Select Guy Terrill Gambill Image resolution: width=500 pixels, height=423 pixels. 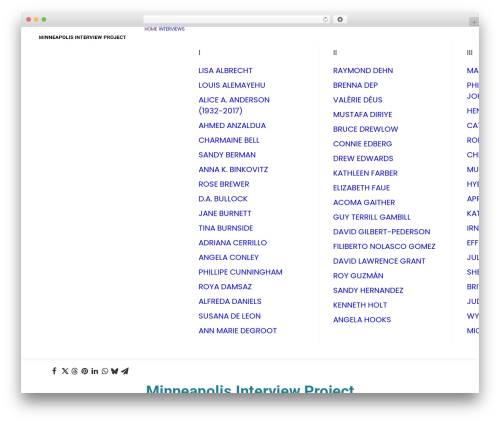coord(372,217)
